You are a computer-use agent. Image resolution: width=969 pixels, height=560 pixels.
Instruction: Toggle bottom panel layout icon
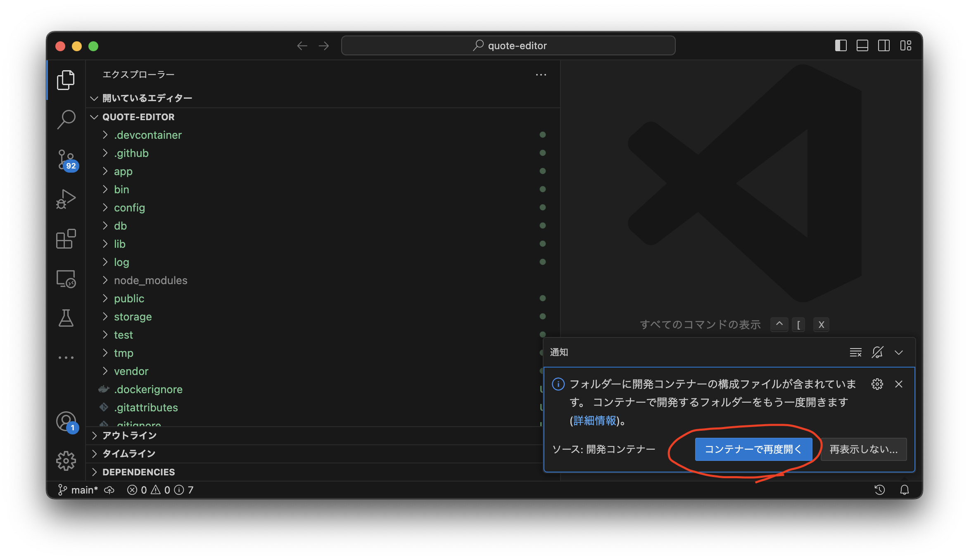pos(862,46)
